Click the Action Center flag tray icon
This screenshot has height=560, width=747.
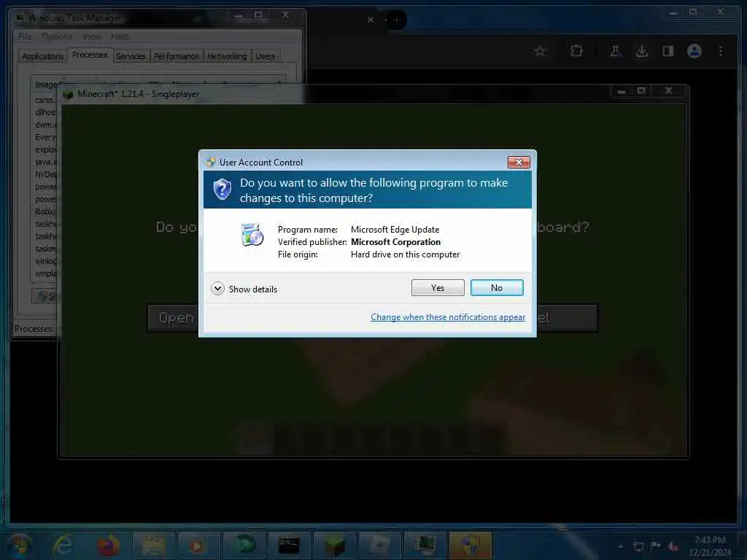656,546
